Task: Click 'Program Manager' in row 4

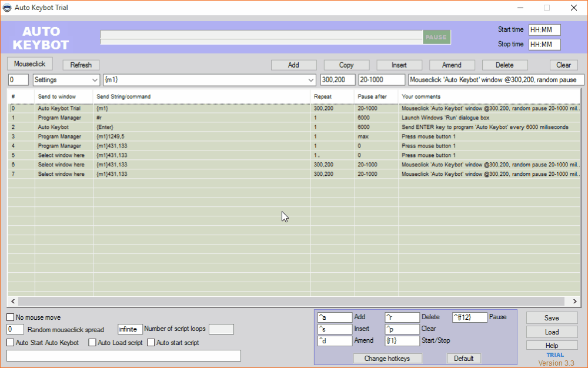Action: click(x=59, y=146)
